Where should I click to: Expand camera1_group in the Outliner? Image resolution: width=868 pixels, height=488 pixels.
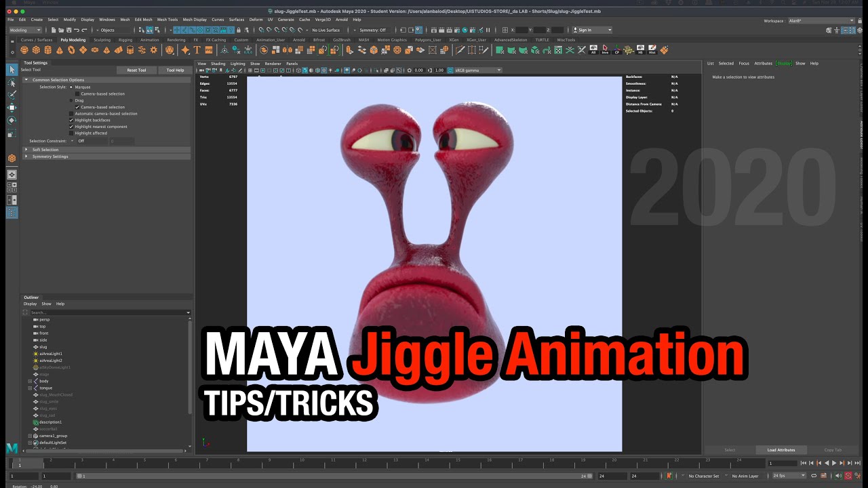pos(30,436)
